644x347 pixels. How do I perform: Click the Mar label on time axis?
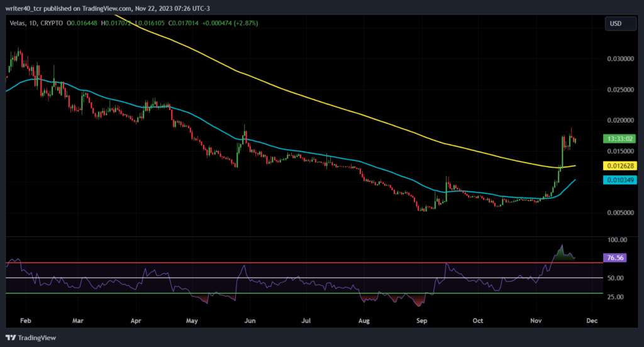(x=77, y=321)
